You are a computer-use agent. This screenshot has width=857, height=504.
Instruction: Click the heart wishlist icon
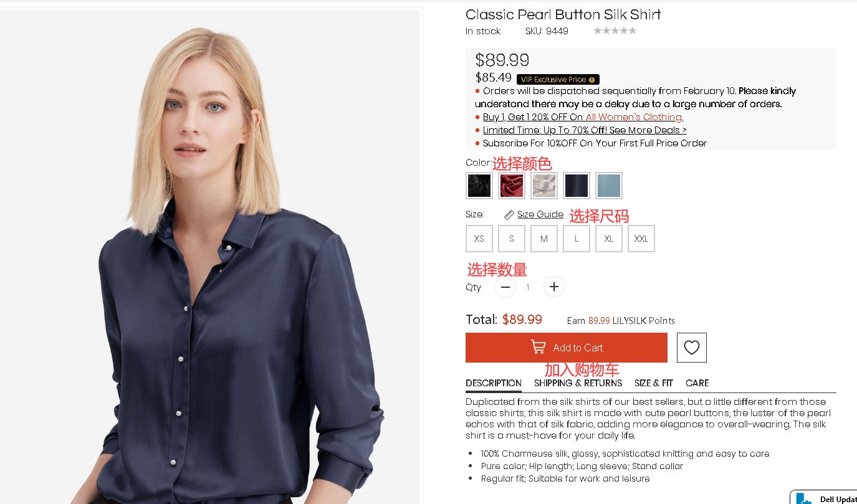pyautogui.click(x=691, y=348)
